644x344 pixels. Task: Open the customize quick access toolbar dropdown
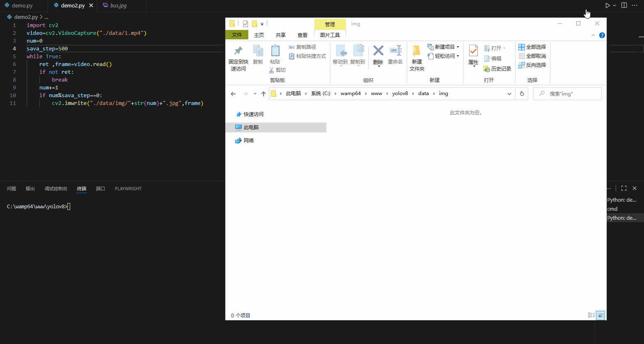coord(262,24)
